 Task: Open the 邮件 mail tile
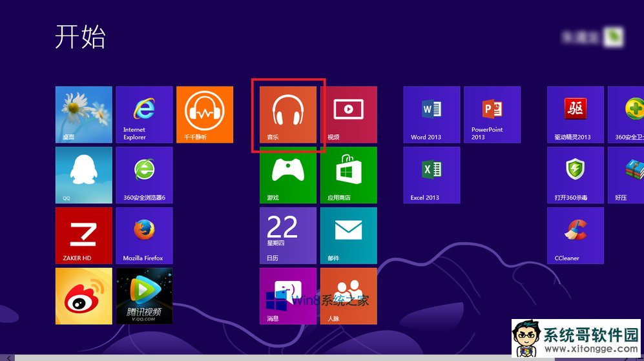(348, 235)
